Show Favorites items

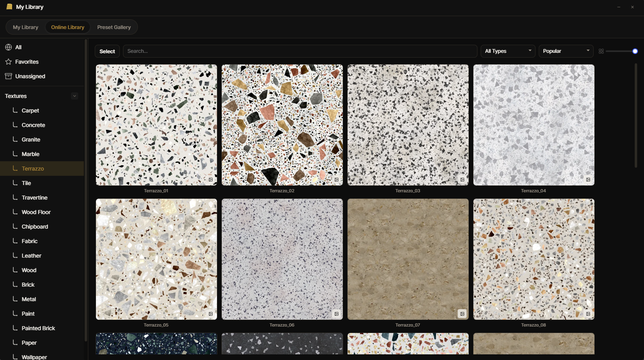pos(42,62)
